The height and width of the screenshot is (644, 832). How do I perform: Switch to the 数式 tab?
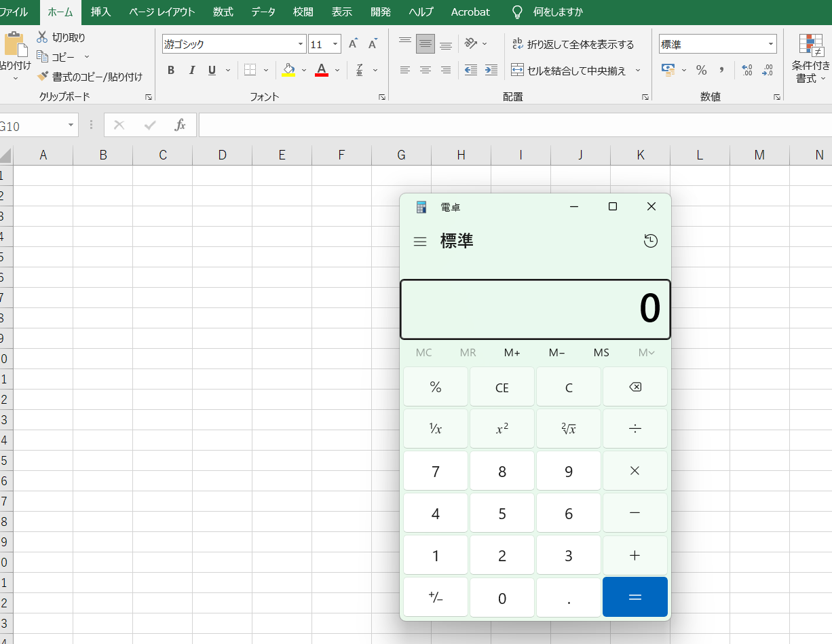[x=223, y=12]
